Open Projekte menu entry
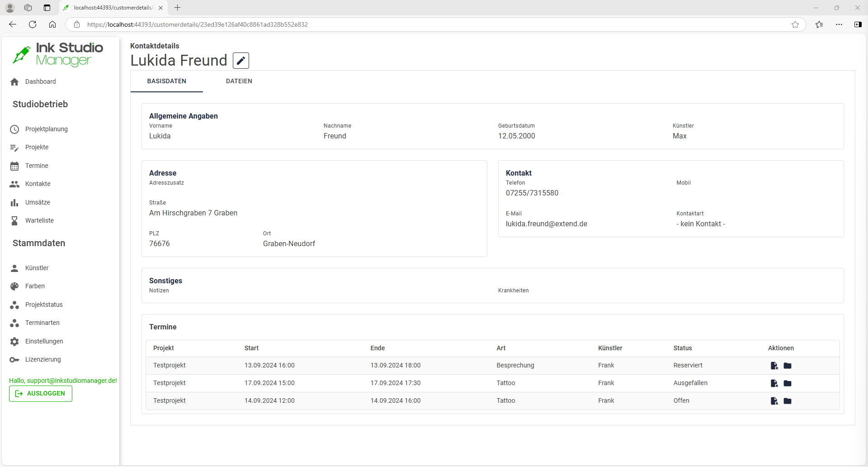The height and width of the screenshot is (467, 868). coord(37,148)
